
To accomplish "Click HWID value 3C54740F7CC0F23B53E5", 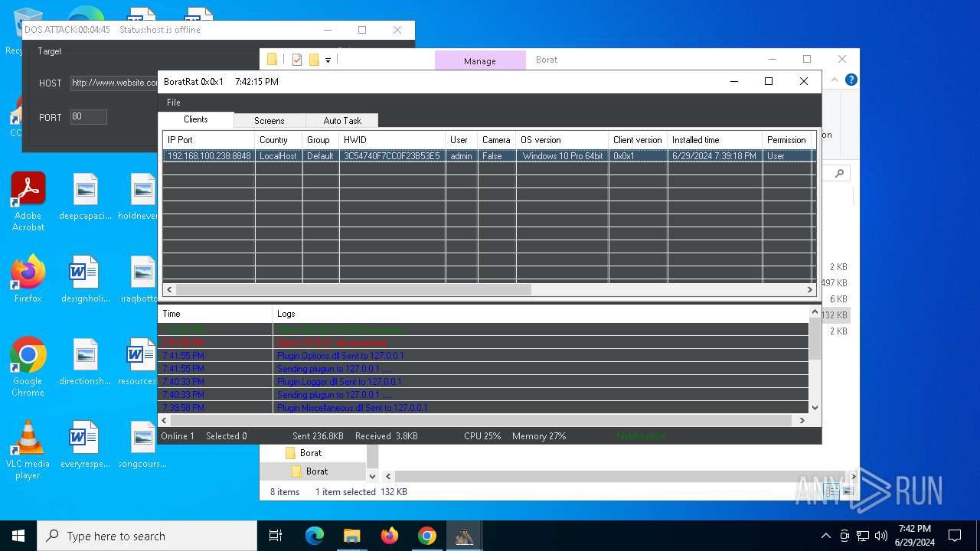I will (x=392, y=156).
